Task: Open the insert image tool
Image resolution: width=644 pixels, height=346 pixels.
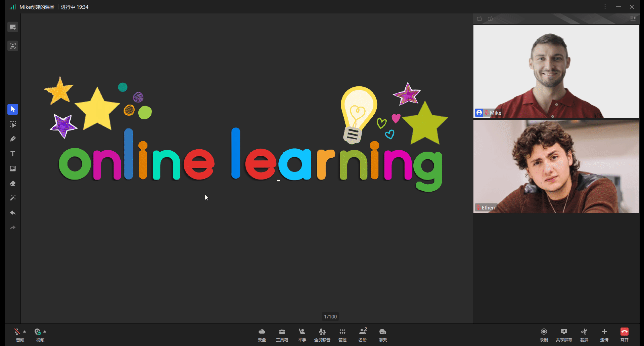Action: pos(13,168)
